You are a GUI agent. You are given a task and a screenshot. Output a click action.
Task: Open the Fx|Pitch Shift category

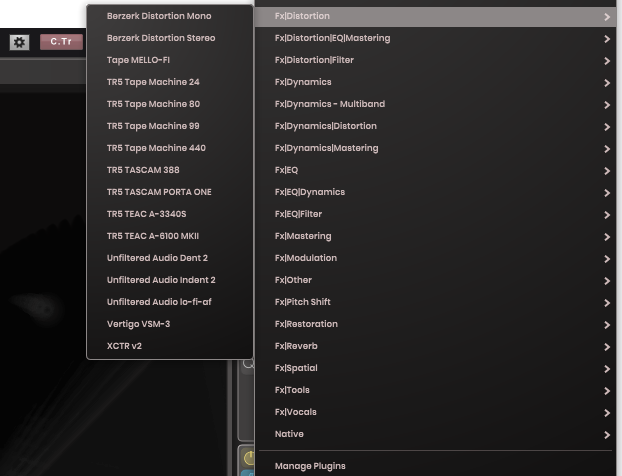436,303
